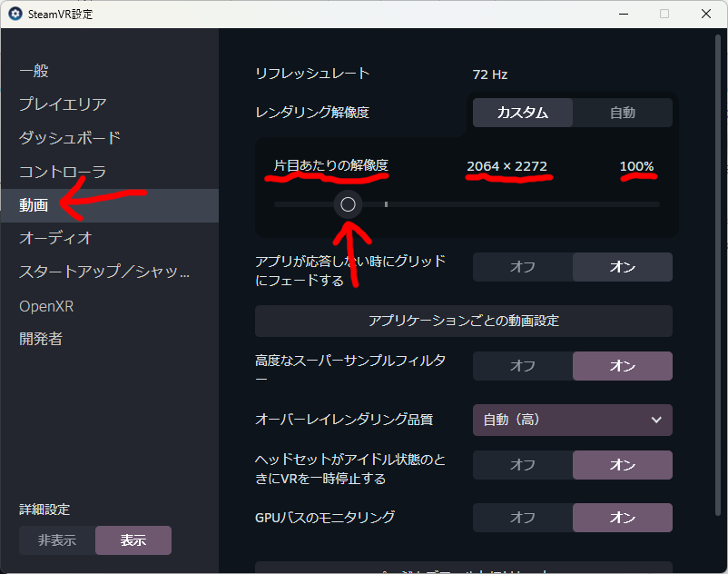The width and height of the screenshot is (728, 574).
Task: Set rendering resolution to カスタム
Action: [x=523, y=113]
